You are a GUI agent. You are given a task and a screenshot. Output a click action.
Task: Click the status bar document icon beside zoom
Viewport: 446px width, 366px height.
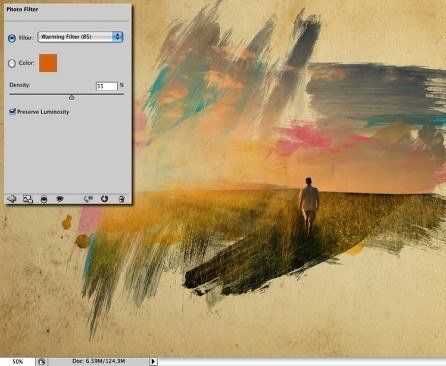pyautogui.click(x=42, y=362)
